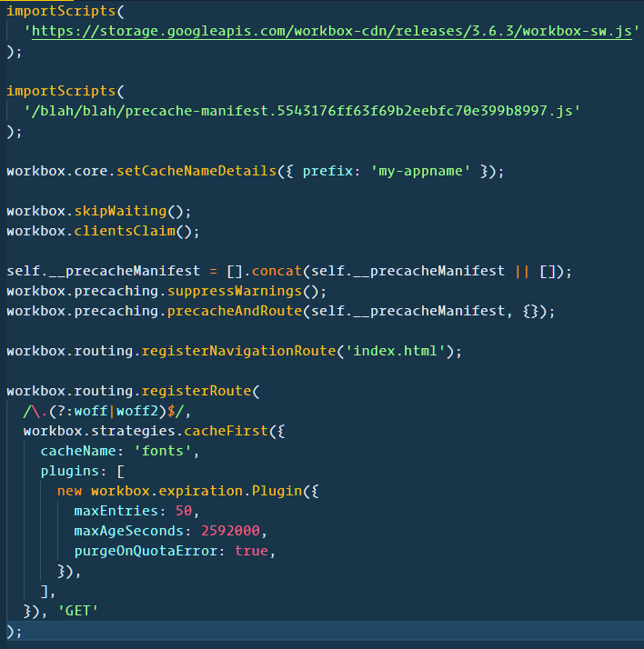The width and height of the screenshot is (644, 649).
Task: Click the || operator in the concat line
Action: (522, 272)
